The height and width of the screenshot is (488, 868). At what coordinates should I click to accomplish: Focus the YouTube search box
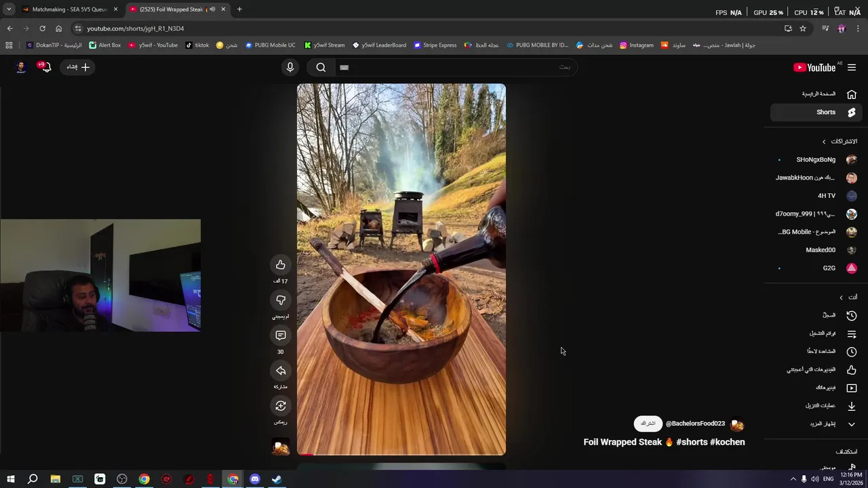(x=454, y=67)
